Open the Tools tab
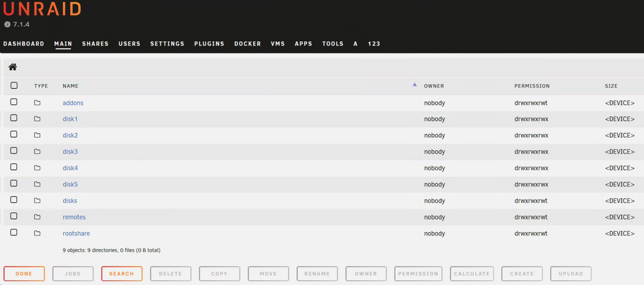 (x=333, y=44)
